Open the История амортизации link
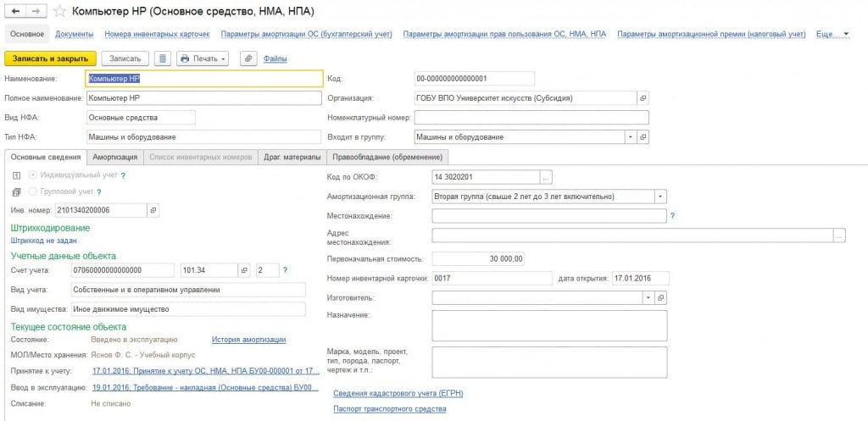Image resolution: width=868 pixels, height=421 pixels. click(x=248, y=340)
